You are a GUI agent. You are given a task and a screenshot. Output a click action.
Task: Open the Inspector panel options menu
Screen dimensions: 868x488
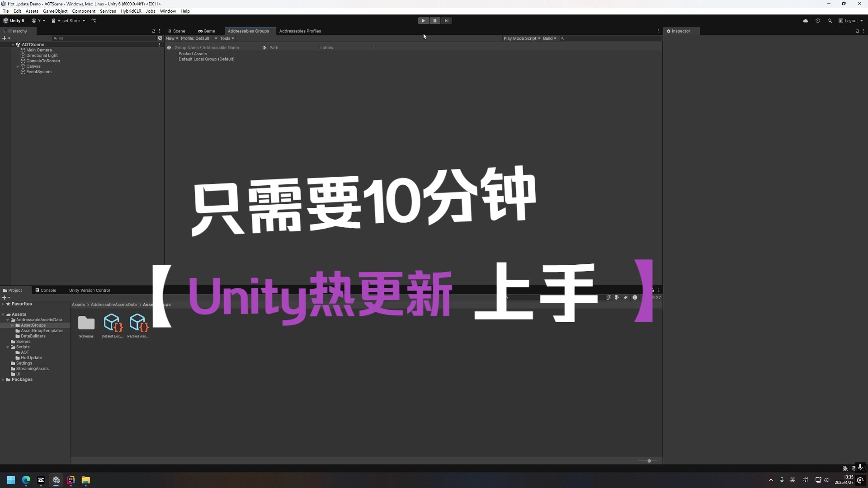863,31
